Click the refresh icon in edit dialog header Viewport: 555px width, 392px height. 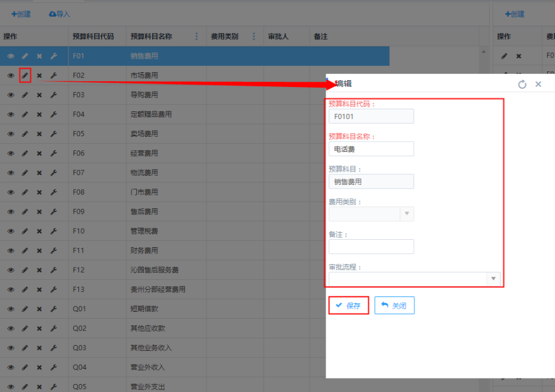pyautogui.click(x=522, y=84)
